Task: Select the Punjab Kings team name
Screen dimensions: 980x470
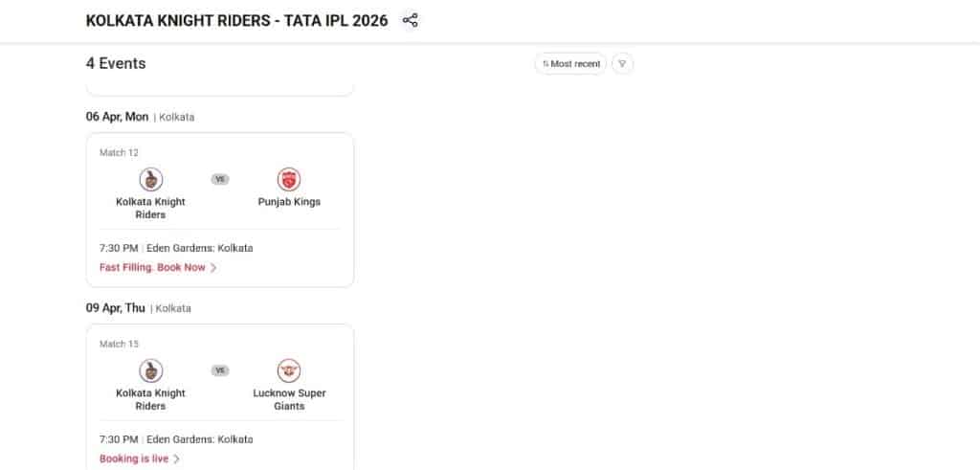Action: [x=289, y=202]
